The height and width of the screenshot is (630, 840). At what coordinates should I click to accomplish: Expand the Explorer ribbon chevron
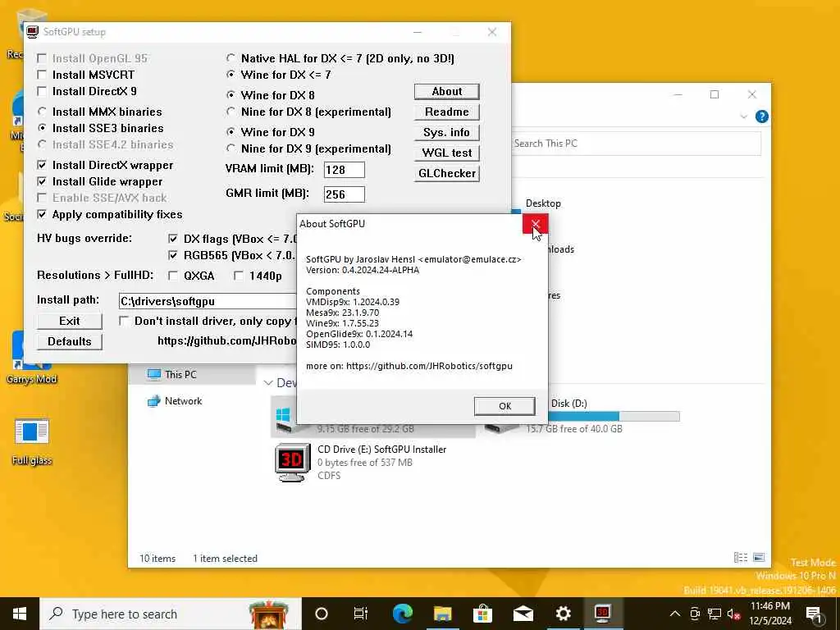[x=743, y=116]
